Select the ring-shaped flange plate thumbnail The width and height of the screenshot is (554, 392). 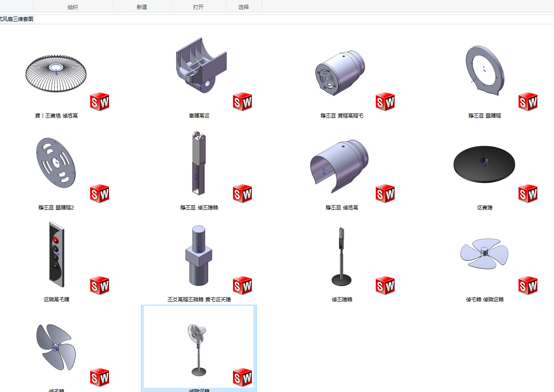[x=484, y=71]
